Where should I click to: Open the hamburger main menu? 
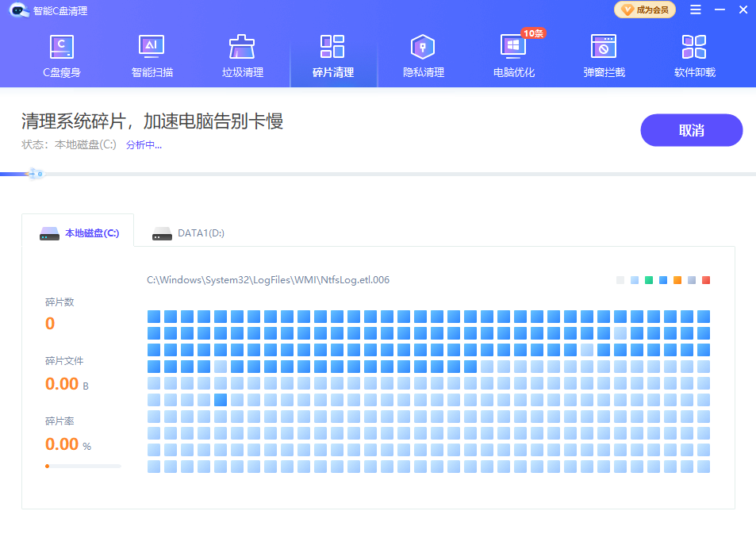pyautogui.click(x=695, y=10)
